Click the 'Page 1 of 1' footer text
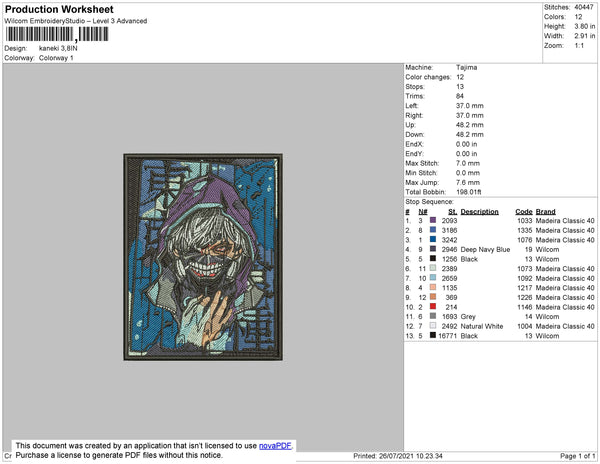This screenshot has width=600, height=464. point(577,456)
